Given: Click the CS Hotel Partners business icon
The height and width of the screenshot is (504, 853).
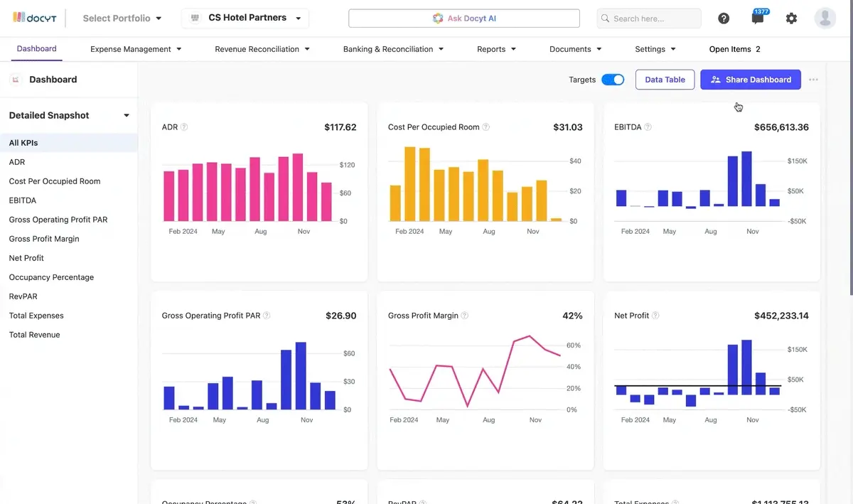Looking at the screenshot, I should pos(195,18).
